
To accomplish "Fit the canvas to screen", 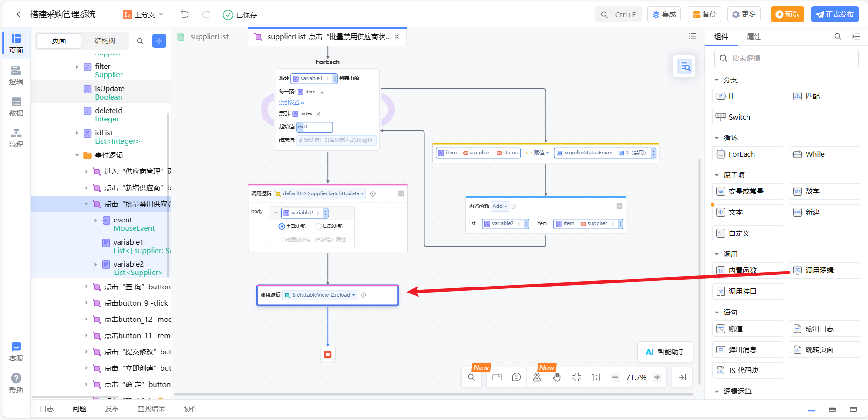I will tap(577, 377).
